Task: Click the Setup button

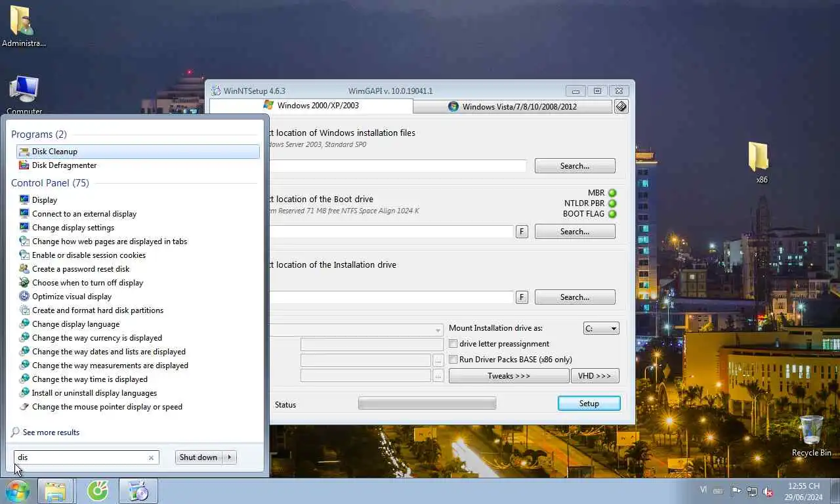Action: 589,404
